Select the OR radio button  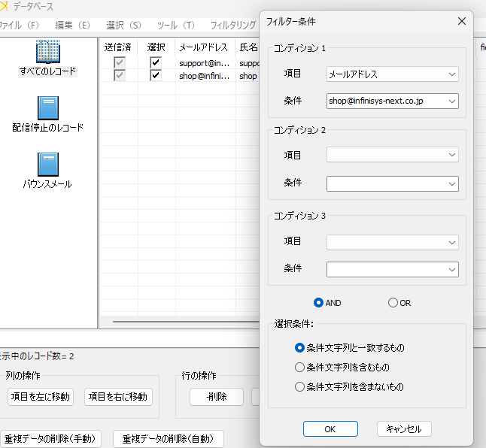[x=393, y=302]
